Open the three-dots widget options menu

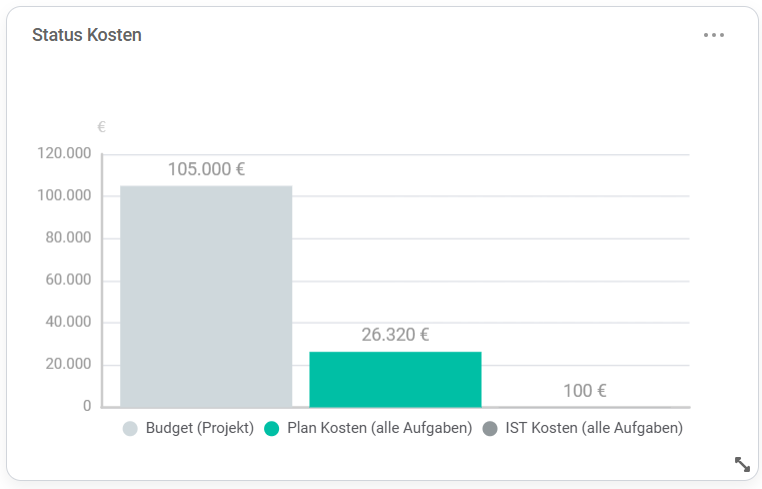(x=713, y=35)
